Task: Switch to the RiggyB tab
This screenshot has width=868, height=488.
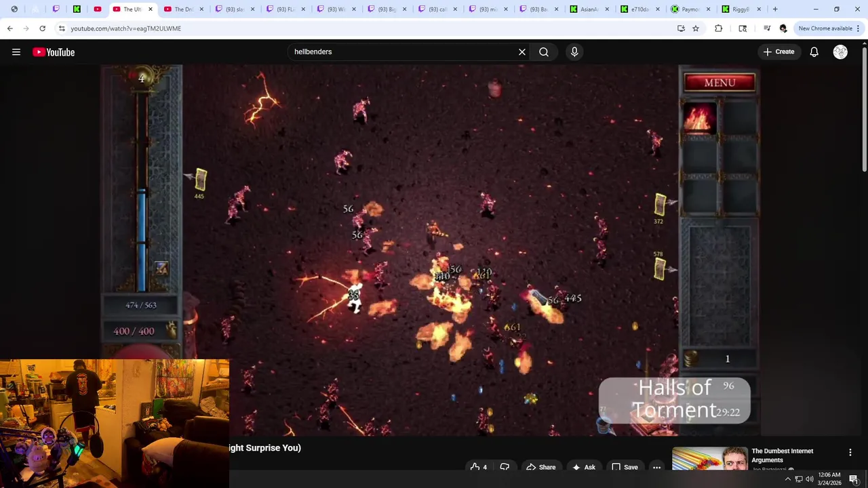Action: pos(741,9)
